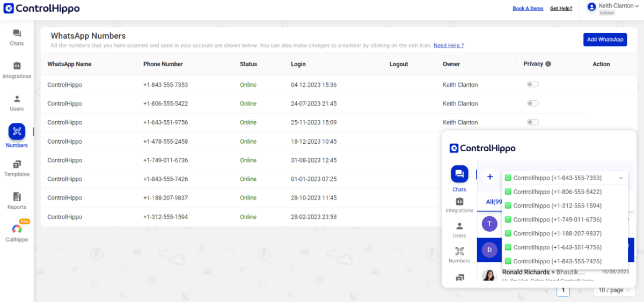
Task: Go to Users in the sidebar
Action: coord(17,102)
